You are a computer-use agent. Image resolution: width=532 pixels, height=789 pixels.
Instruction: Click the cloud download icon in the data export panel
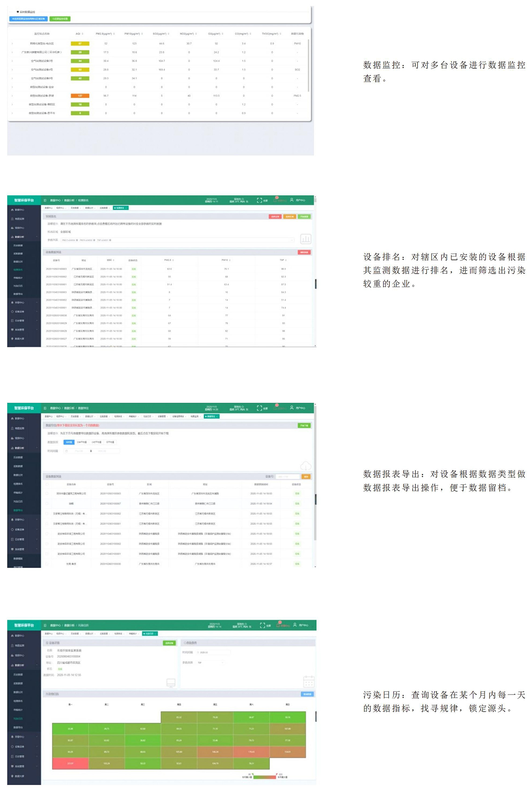tap(306, 466)
